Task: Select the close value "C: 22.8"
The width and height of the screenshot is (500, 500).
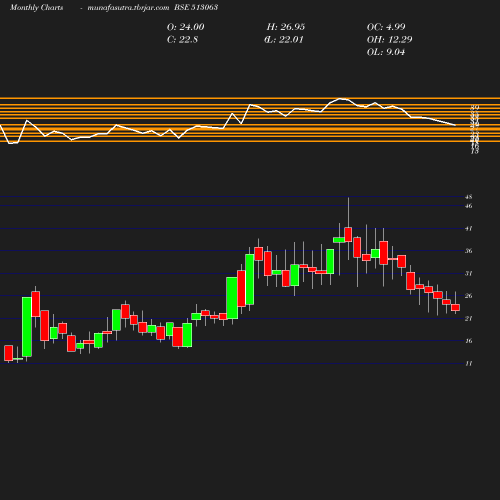Action: pyautogui.click(x=182, y=40)
